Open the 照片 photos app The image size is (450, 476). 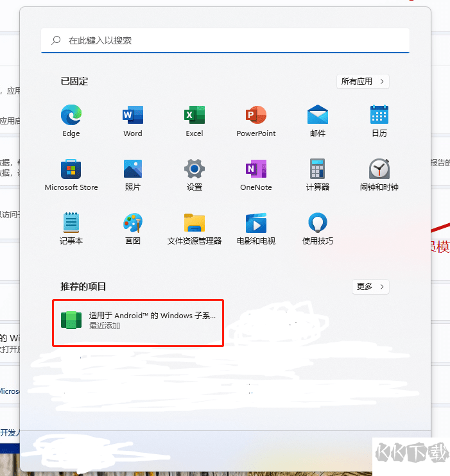point(133,169)
